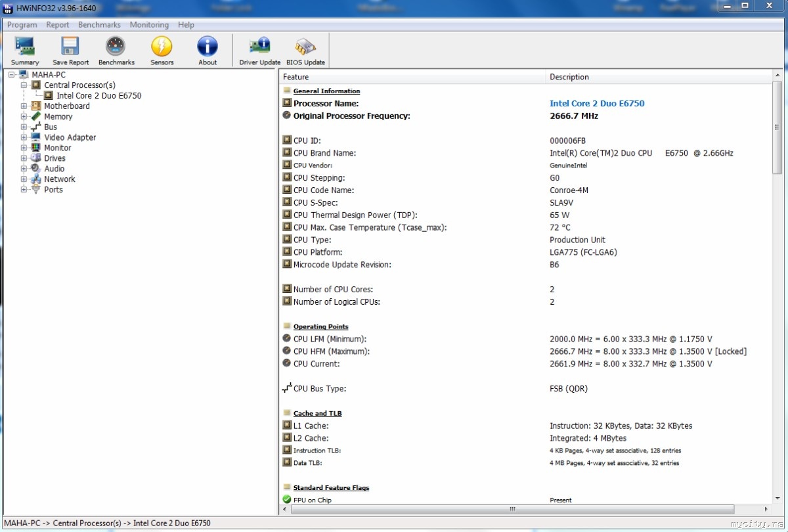Select Intel Core 2 Duo E6750 tree node
788x532 pixels.
tap(98, 95)
